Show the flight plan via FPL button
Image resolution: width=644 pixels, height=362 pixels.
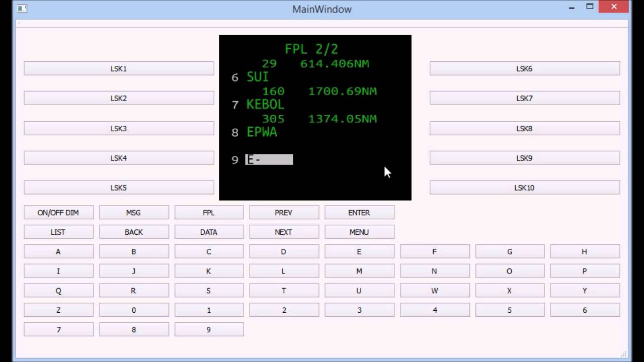click(x=209, y=213)
